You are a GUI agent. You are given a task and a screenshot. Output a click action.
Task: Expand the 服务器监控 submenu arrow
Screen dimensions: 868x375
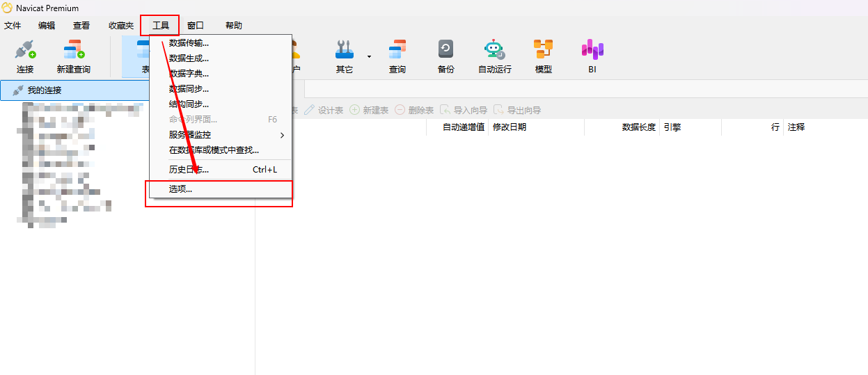pyautogui.click(x=282, y=135)
